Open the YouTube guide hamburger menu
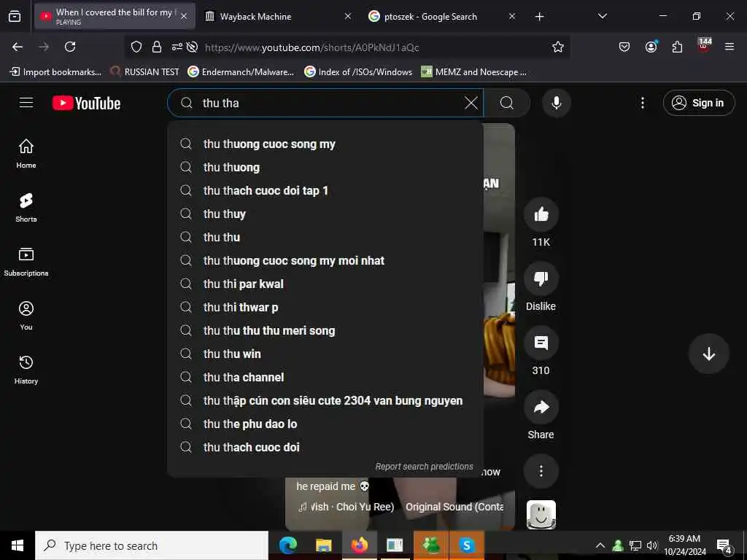Image resolution: width=747 pixels, height=560 pixels. (26, 102)
